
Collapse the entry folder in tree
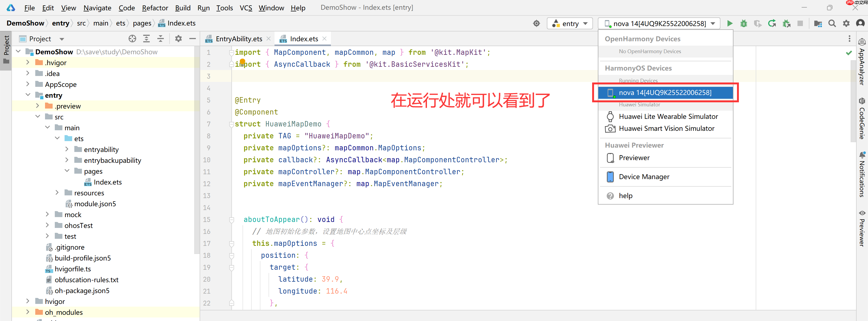pyautogui.click(x=28, y=95)
